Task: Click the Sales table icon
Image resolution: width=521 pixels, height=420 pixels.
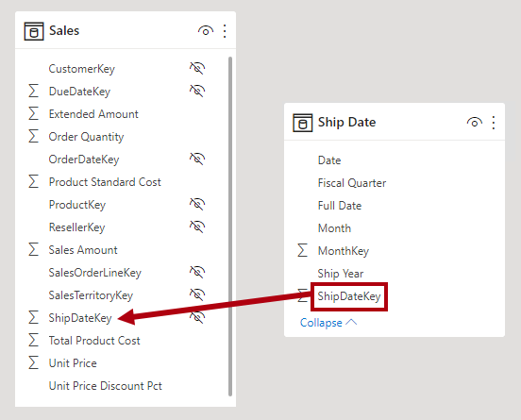Action: (34, 31)
